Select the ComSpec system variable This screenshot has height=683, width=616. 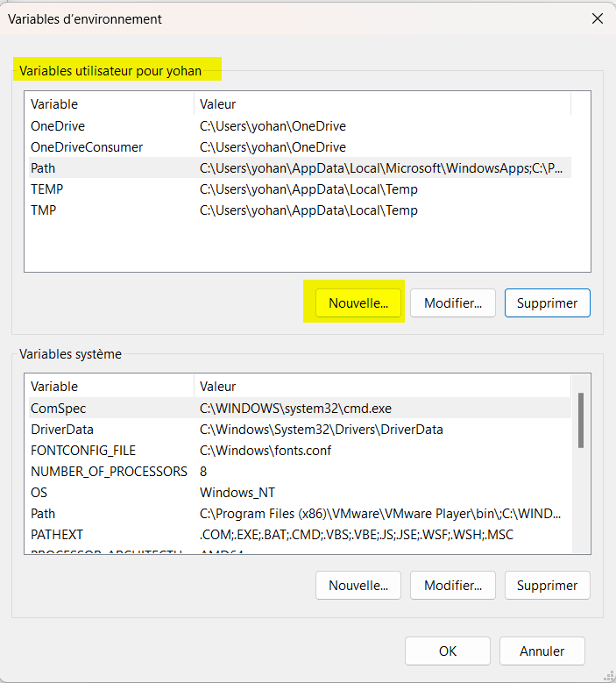click(x=59, y=409)
